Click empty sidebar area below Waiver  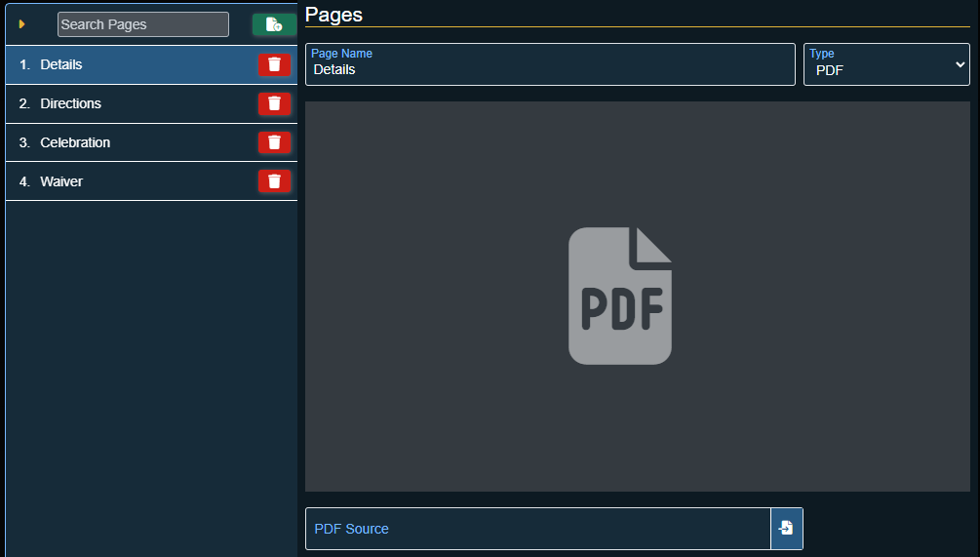(151, 371)
